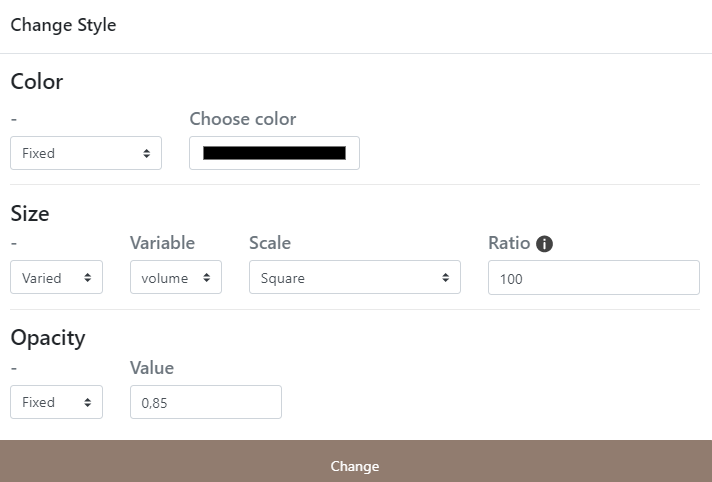This screenshot has width=712, height=482.
Task: Open the Opacity mode Fixed dropdown
Action: point(56,402)
